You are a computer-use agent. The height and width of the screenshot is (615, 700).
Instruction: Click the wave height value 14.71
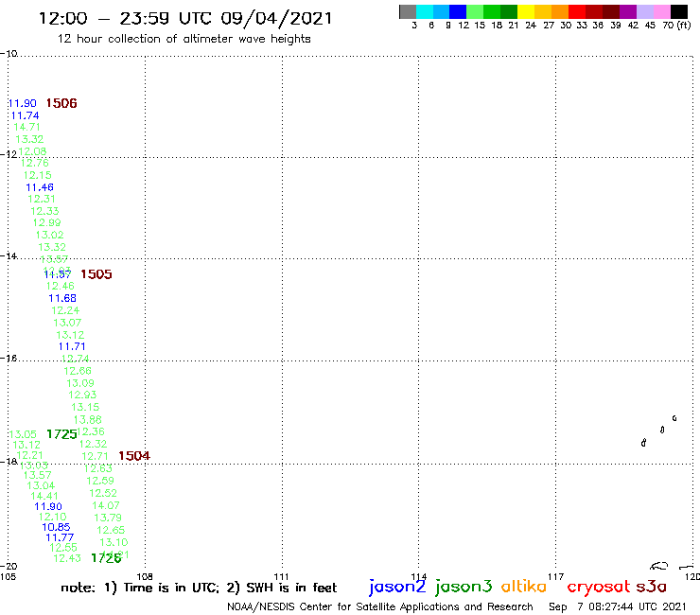[x=26, y=128]
